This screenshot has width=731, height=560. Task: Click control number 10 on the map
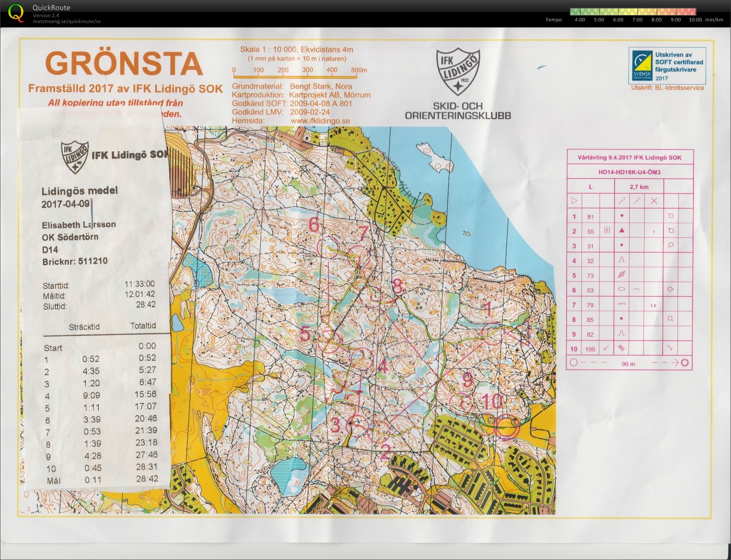coord(492,401)
